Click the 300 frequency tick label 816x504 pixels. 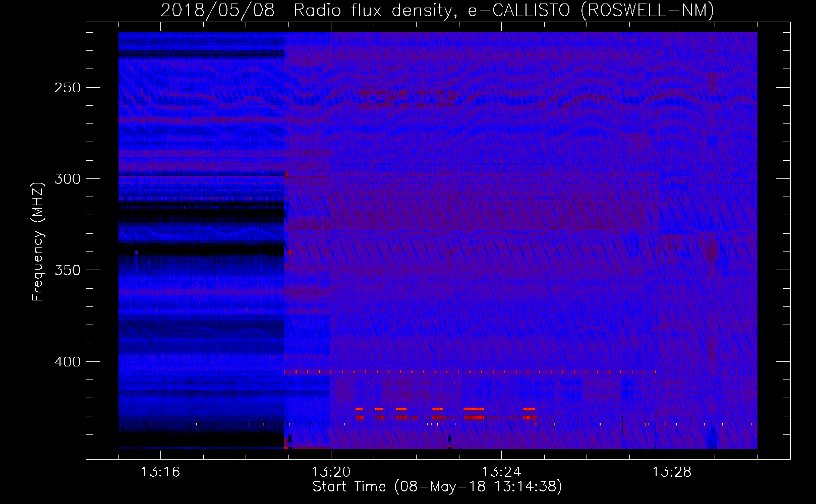(x=68, y=179)
